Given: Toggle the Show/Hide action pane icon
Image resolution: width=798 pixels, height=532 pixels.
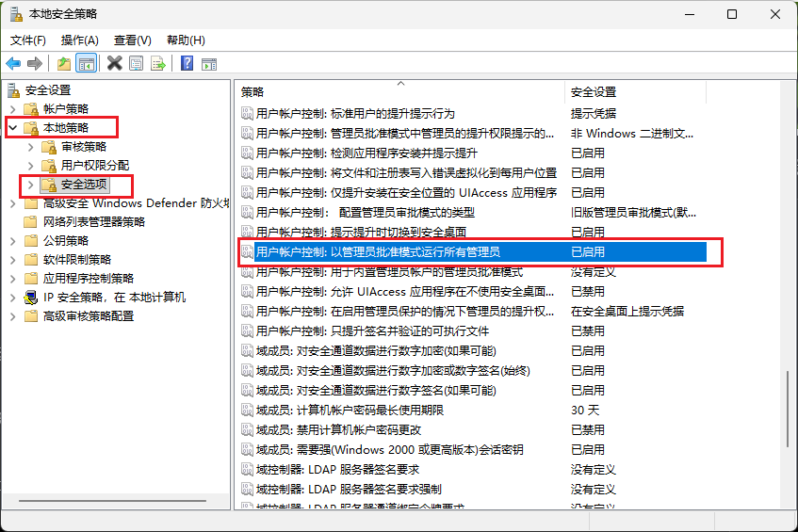Looking at the screenshot, I should [209, 63].
